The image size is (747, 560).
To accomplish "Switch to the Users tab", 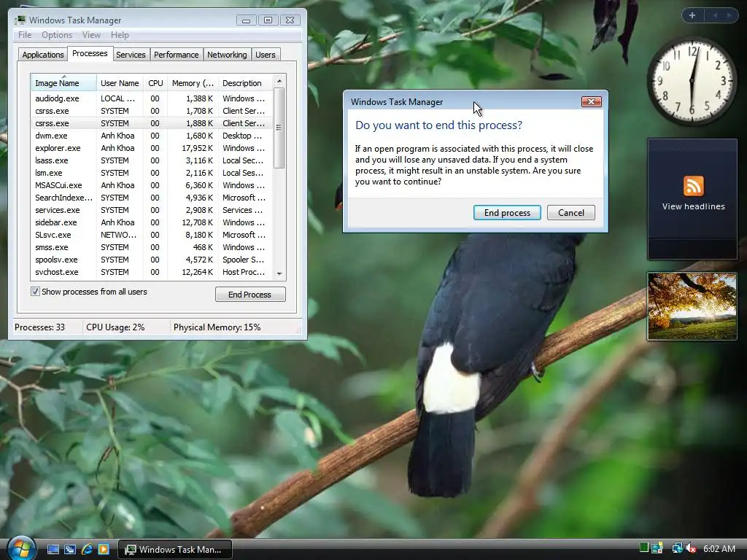I will pos(265,55).
